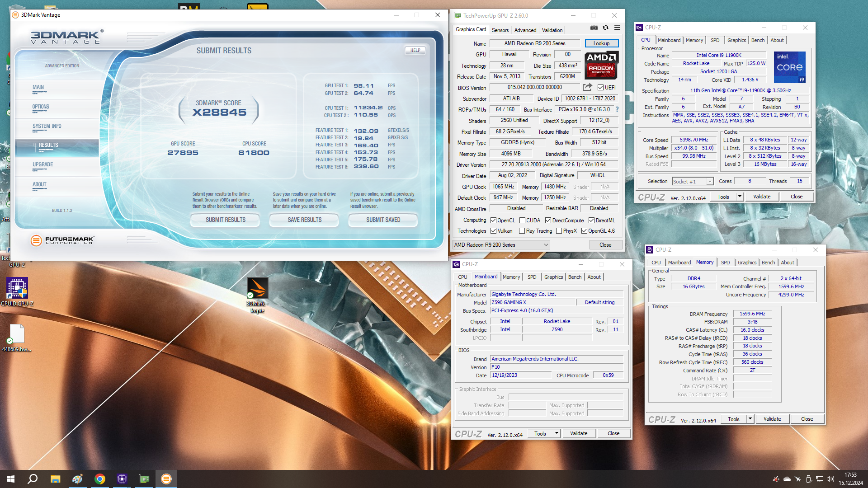Screen dimensions: 868x488
Task: Open Windows Search from the taskbar
Action: (x=33, y=479)
